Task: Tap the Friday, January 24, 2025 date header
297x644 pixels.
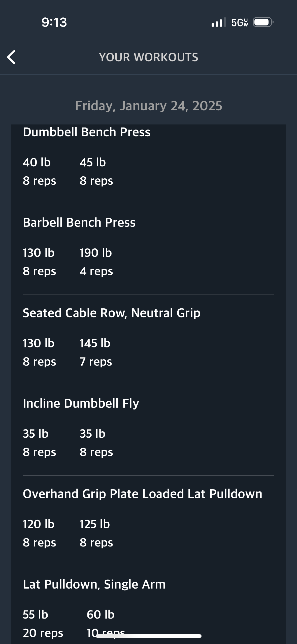Action: point(149,106)
